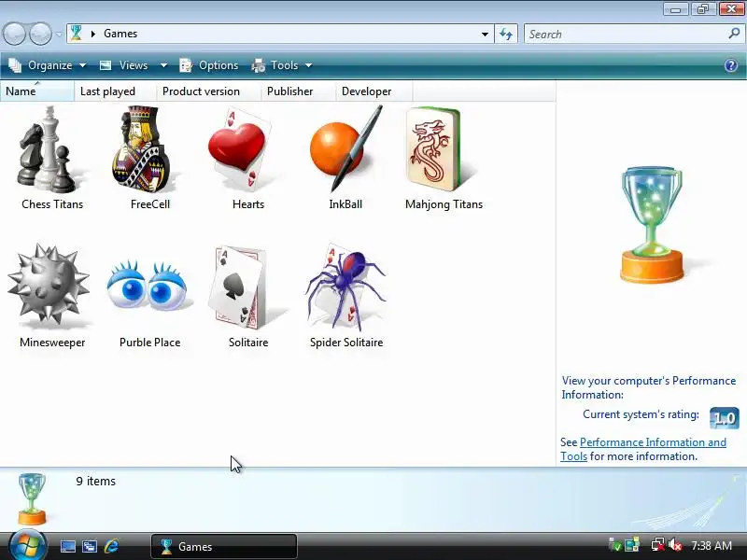Click the Refresh arrows button in address bar
Image resolution: width=747 pixels, height=560 pixels.
pyautogui.click(x=506, y=34)
